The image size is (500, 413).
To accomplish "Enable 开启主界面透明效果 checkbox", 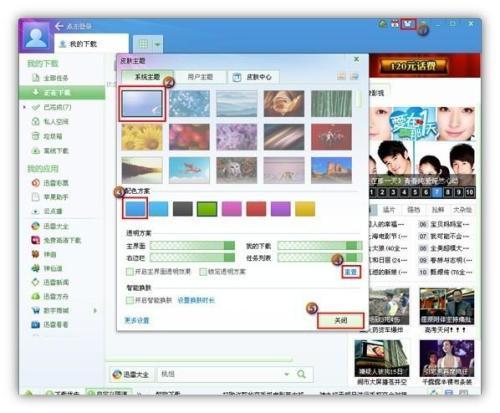I will coord(130,272).
